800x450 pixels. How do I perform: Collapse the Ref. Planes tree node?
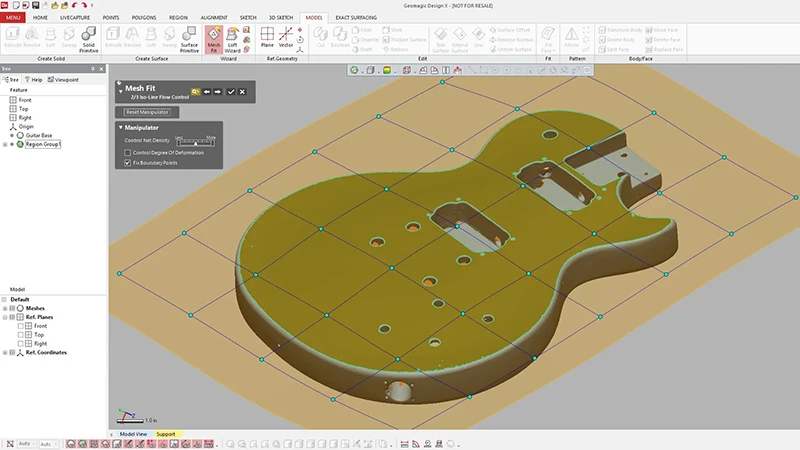pos(7,317)
